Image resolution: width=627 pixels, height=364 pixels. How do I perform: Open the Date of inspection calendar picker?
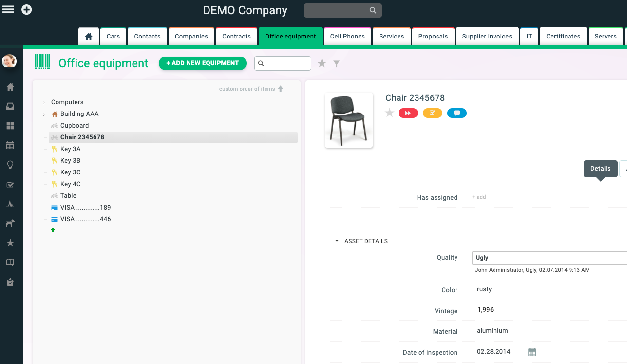532,352
